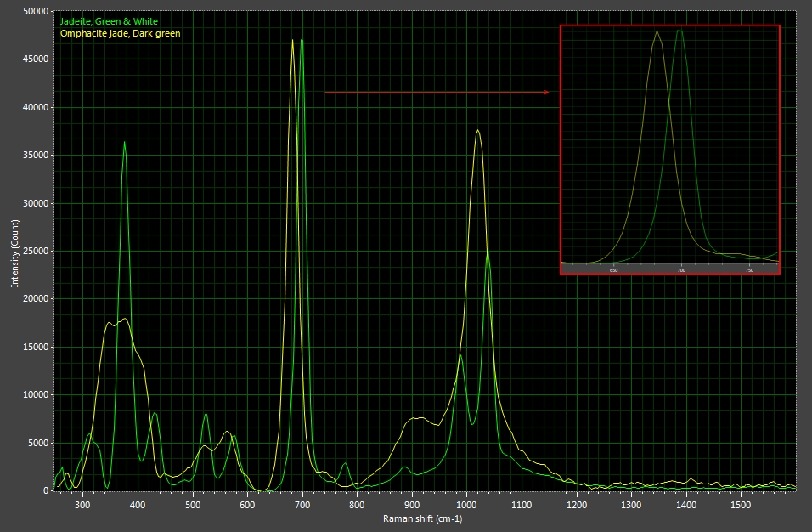Click the 5000 intensity axis label
812x532 pixels.
[x=38, y=443]
